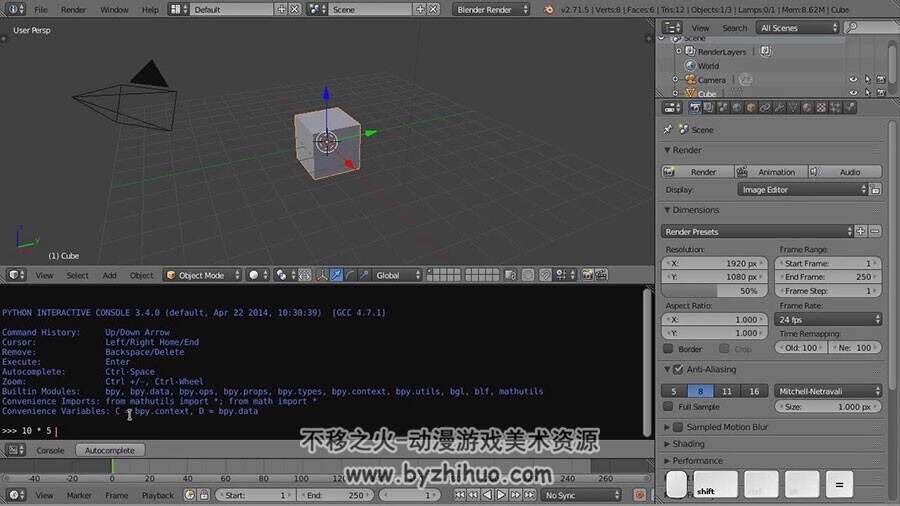900x506 pixels.
Task: Toggle the proportional editing icon in viewport header
Action: [x=528, y=275]
